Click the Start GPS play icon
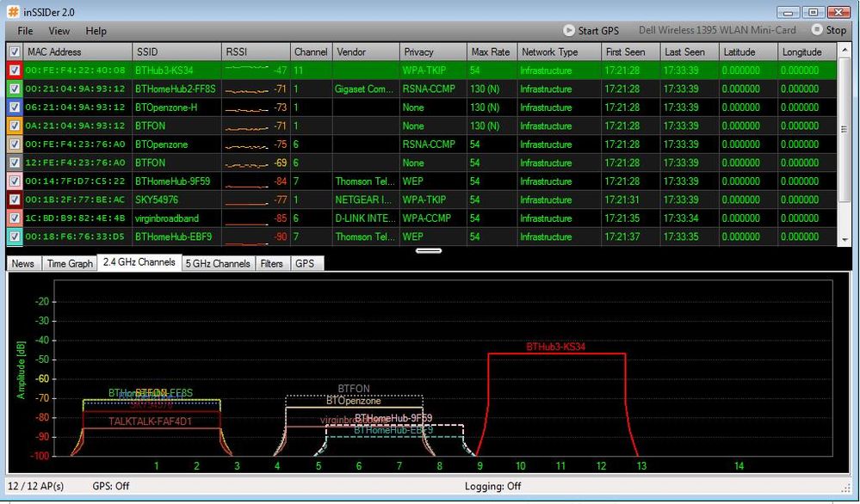The width and height of the screenshot is (860, 504). tap(569, 31)
